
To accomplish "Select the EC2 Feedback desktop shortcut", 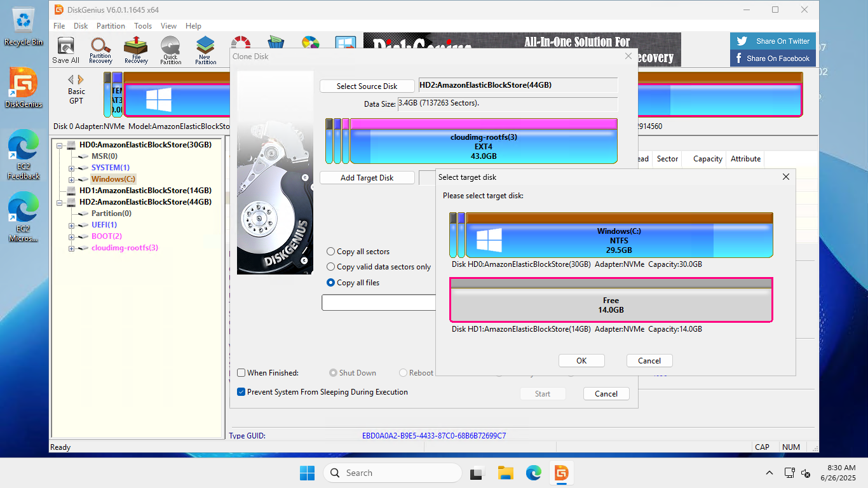I will pyautogui.click(x=24, y=156).
